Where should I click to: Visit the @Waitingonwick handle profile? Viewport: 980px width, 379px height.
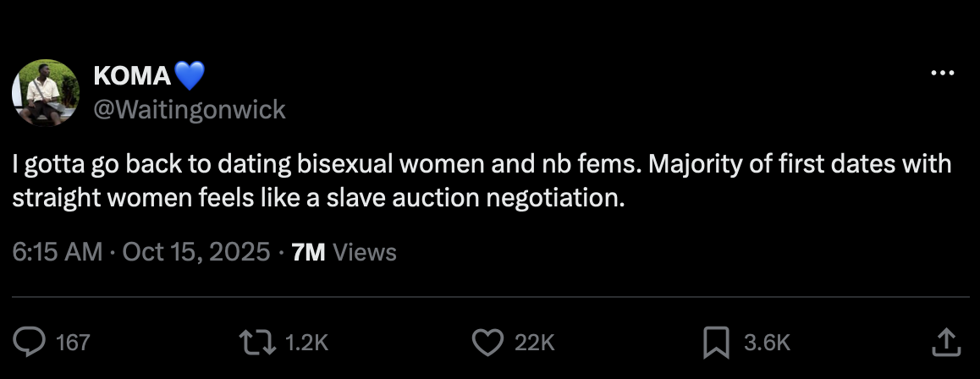(x=190, y=110)
